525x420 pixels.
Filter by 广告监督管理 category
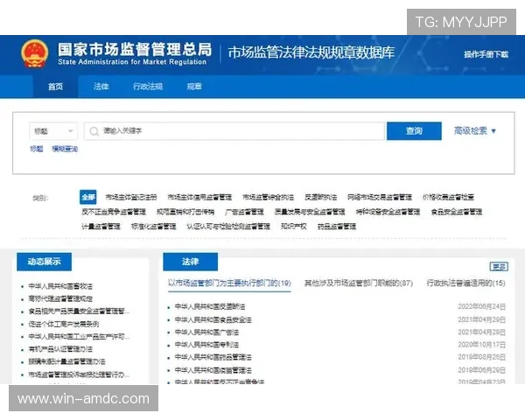pos(244,212)
